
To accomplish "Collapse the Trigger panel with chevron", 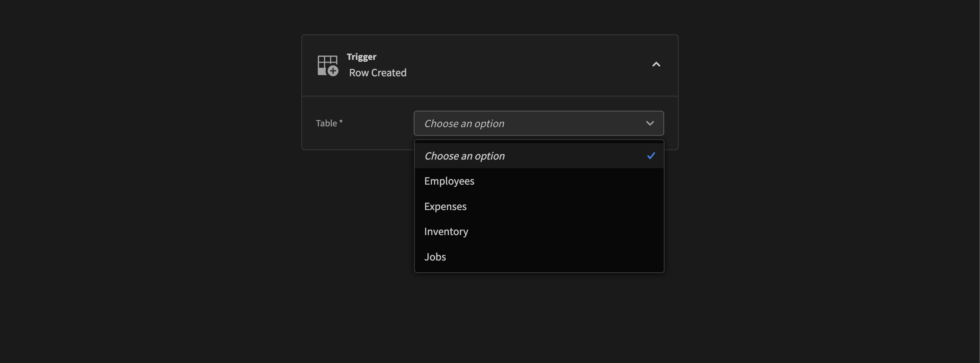I will (x=656, y=65).
